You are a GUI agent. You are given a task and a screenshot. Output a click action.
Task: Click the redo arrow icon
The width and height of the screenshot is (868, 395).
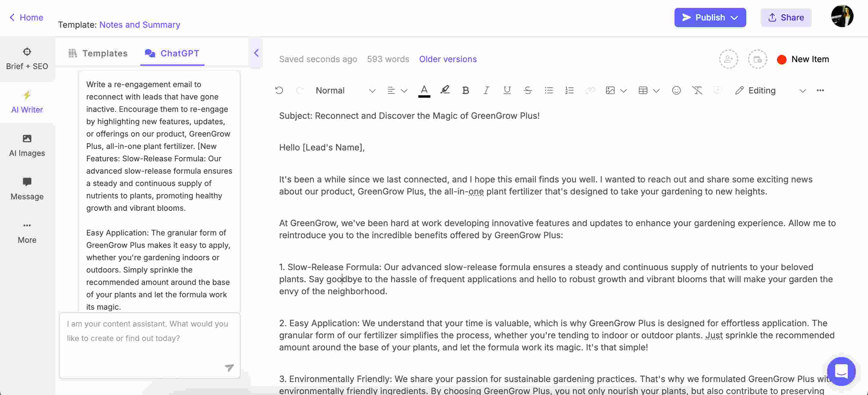(299, 90)
